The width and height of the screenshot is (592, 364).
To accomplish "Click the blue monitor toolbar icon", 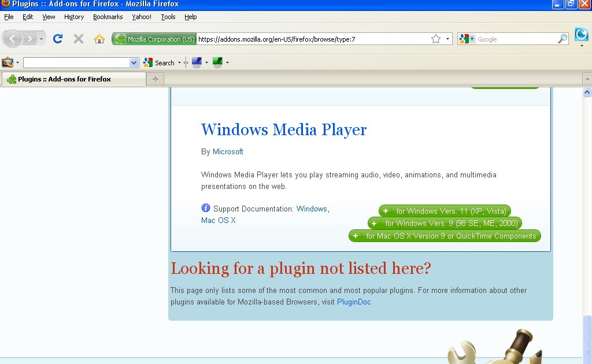I will click(197, 62).
